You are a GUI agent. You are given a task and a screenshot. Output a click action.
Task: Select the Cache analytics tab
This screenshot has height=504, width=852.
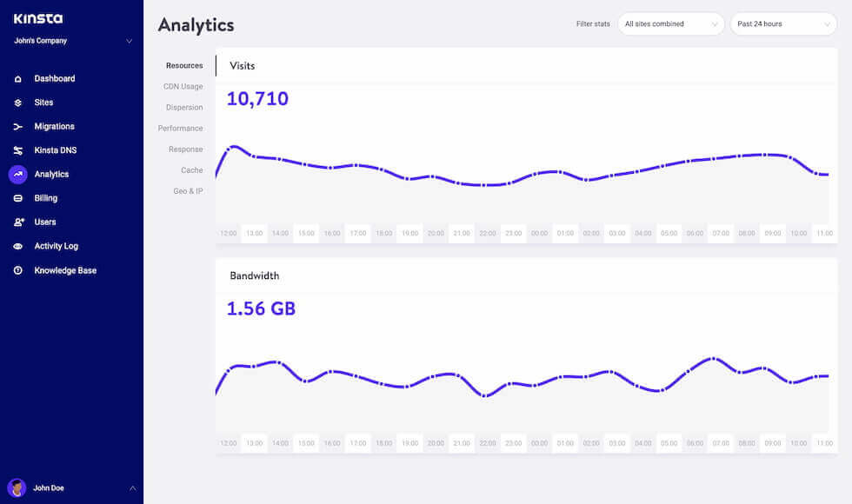click(x=190, y=169)
